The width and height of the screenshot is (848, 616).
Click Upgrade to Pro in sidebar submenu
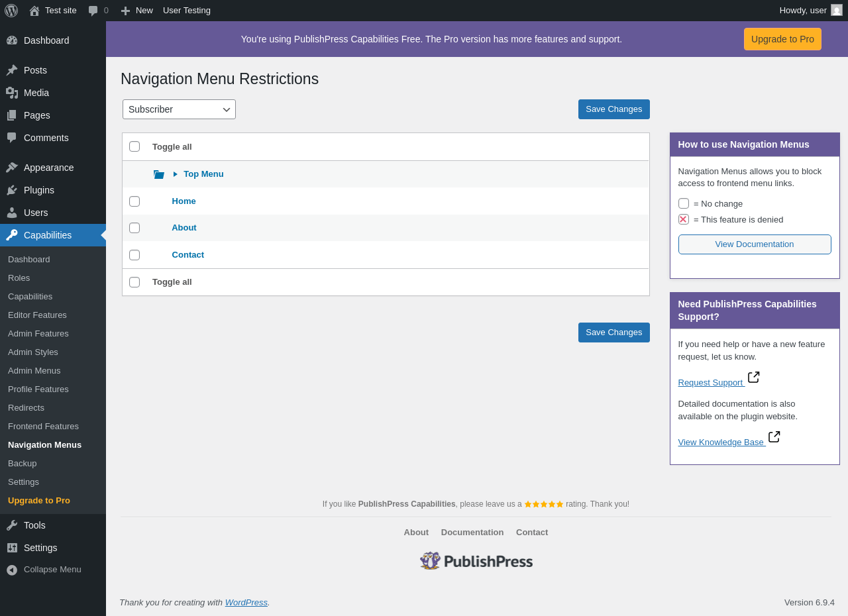[x=39, y=500]
